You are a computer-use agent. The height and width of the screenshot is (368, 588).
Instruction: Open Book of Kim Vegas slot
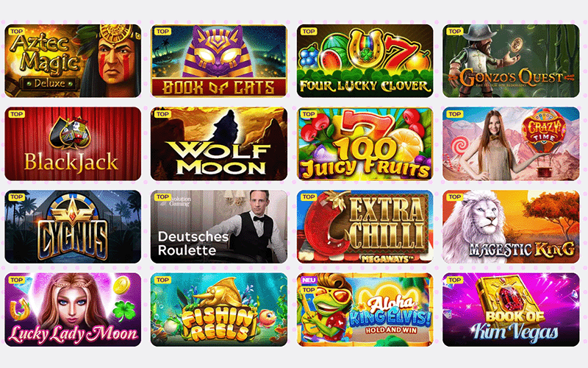pos(511,309)
